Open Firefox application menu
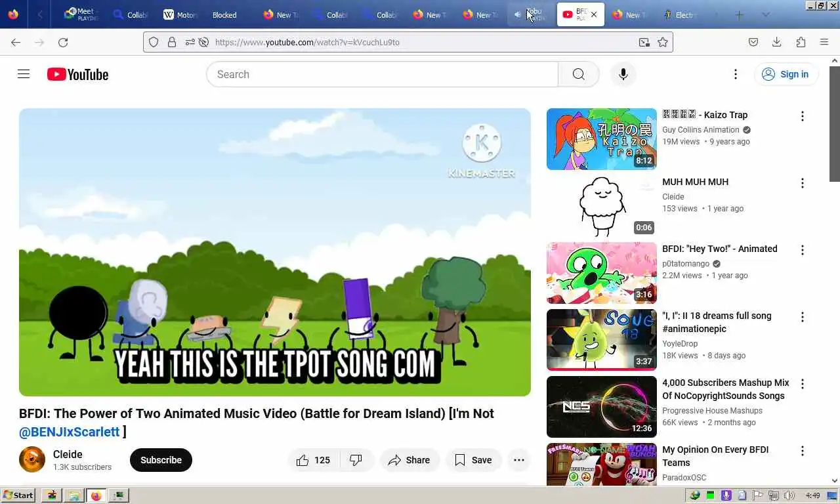The width and height of the screenshot is (840, 504). coord(824,42)
